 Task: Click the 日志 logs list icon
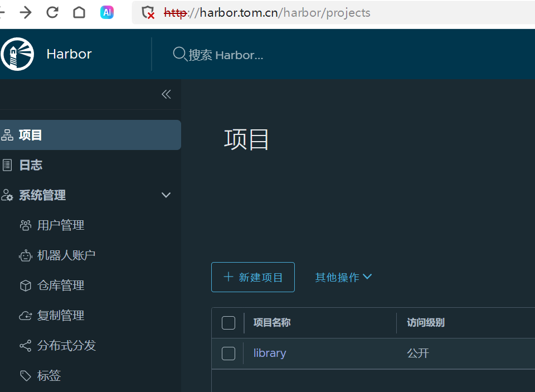(7, 165)
